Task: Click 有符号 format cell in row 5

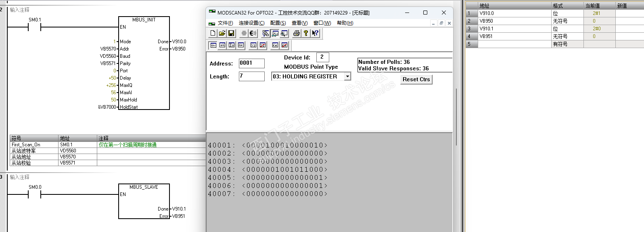Action: pos(567,44)
